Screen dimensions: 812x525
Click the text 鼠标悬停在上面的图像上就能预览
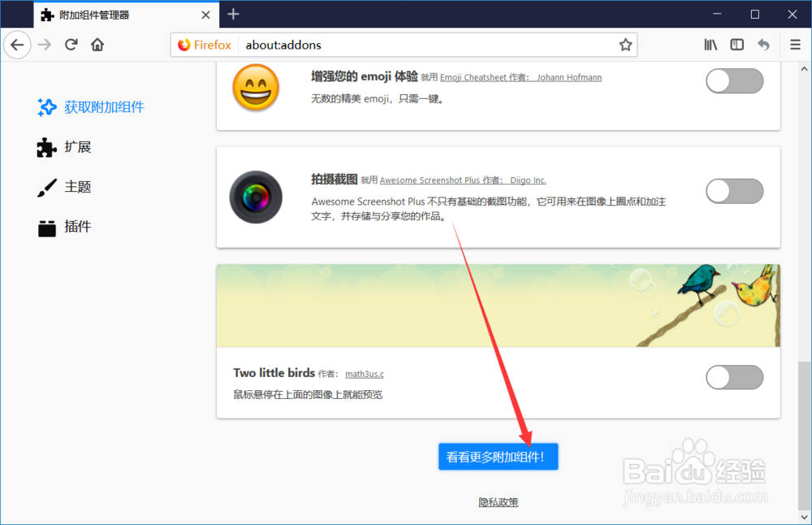point(308,395)
